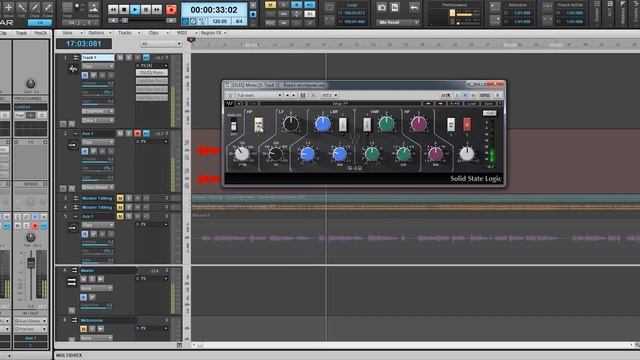Select the Move tool in the toolbar
The width and height of the screenshot is (640, 360).
8,9
